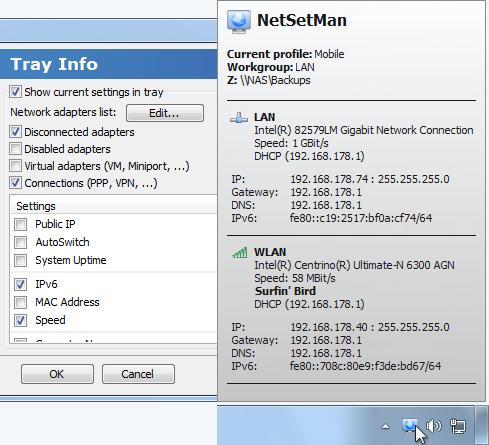
Task: Click the WLAN signal strength bars icon
Action: [240, 253]
